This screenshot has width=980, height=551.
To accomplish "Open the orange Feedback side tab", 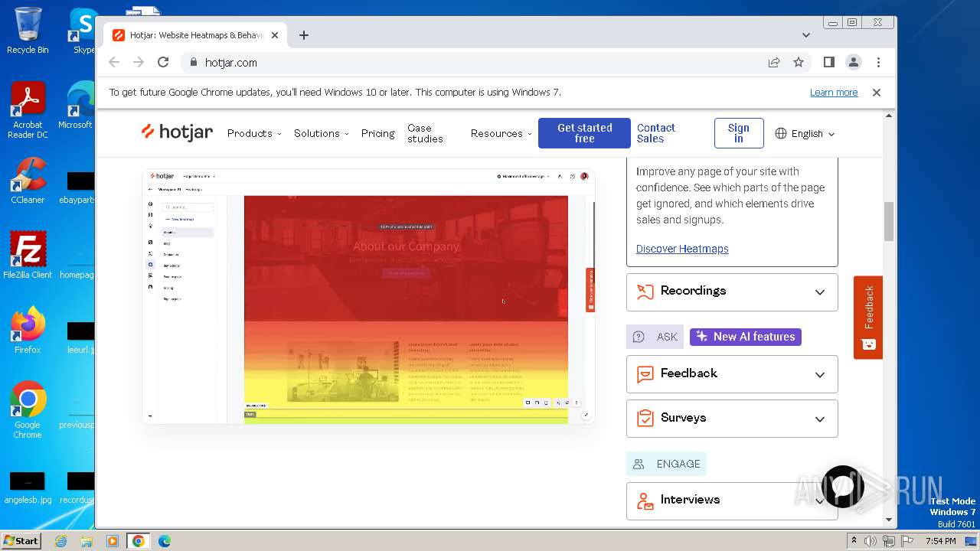I will pyautogui.click(x=868, y=317).
